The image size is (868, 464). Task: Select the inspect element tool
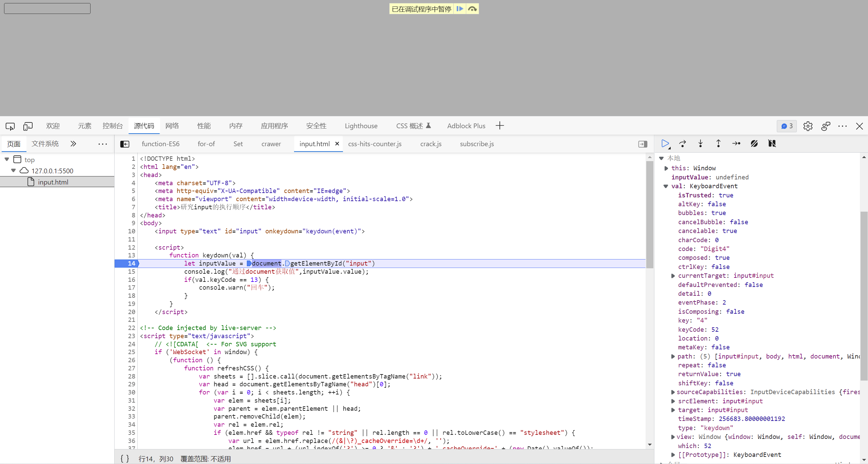pyautogui.click(x=10, y=126)
